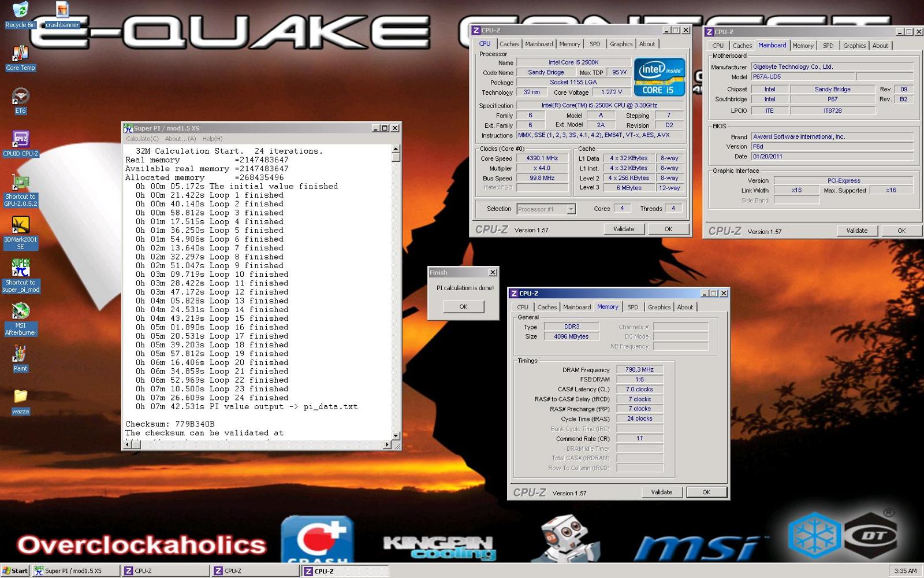This screenshot has height=578, width=924.
Task: Open the wazza folder icon
Action: [x=20, y=401]
